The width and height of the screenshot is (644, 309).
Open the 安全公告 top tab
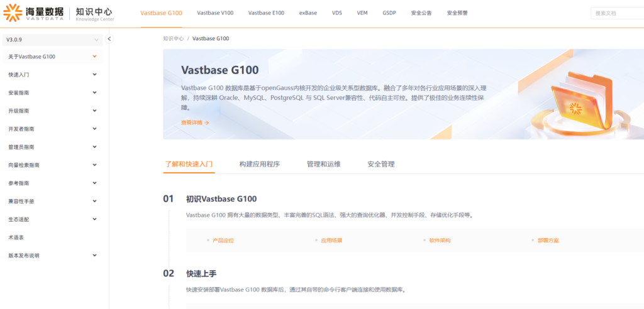click(421, 13)
